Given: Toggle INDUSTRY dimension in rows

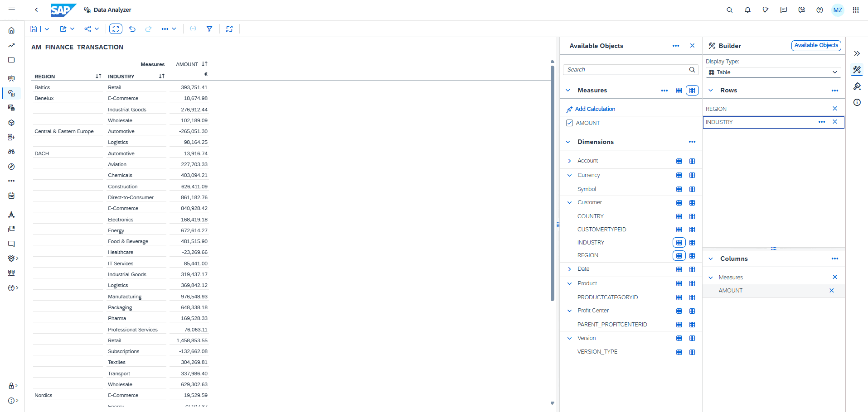Looking at the screenshot, I should click(679, 243).
